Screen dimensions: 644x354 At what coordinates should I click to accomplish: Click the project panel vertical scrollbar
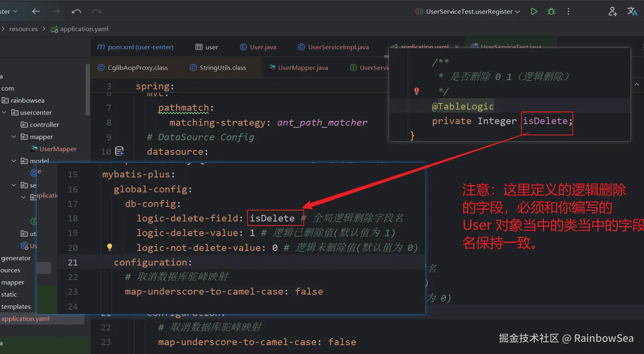click(x=88, y=90)
